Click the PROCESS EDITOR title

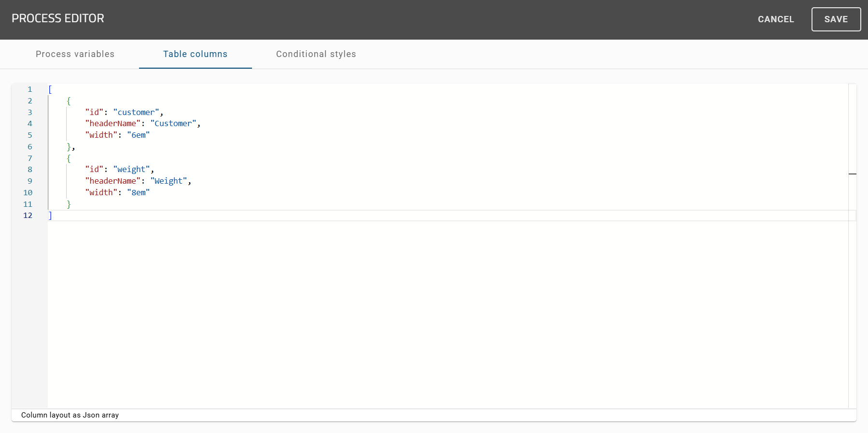point(58,18)
